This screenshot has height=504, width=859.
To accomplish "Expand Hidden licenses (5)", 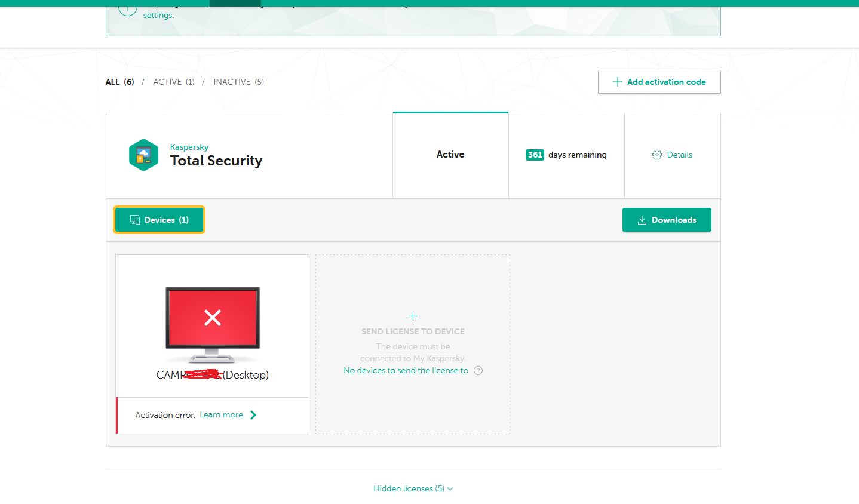I will (413, 488).
